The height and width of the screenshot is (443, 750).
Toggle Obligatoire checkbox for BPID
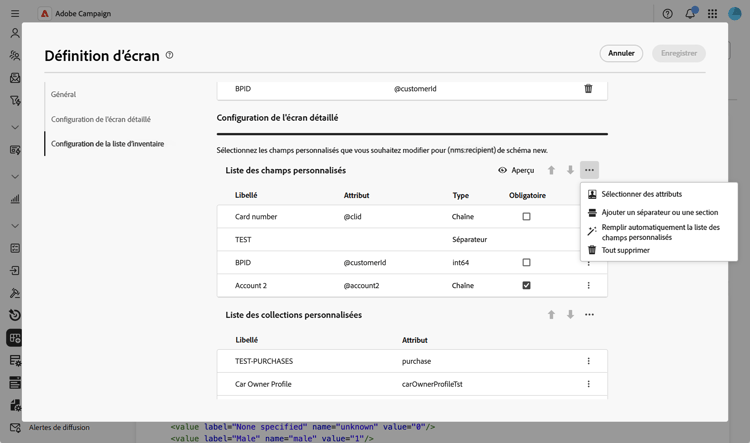pos(526,262)
